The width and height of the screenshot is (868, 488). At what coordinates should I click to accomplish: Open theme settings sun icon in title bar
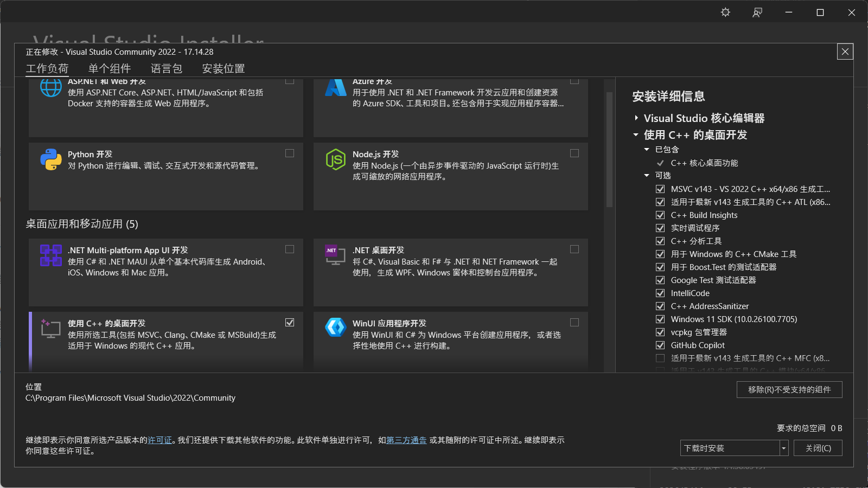point(725,12)
